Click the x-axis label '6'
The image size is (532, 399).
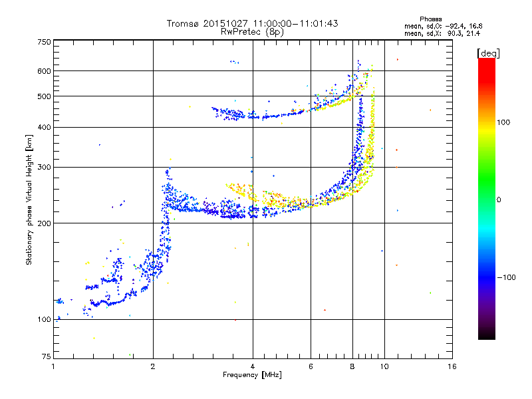pos(311,366)
